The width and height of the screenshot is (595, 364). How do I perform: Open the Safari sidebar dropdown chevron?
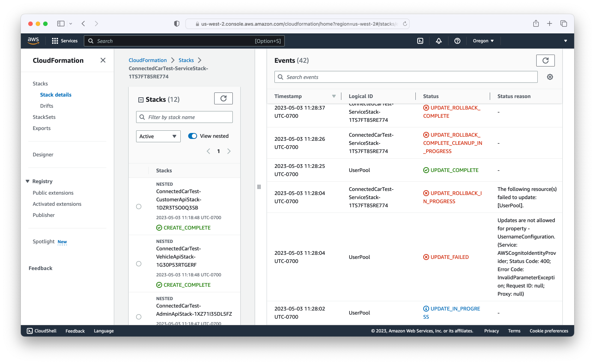point(71,24)
